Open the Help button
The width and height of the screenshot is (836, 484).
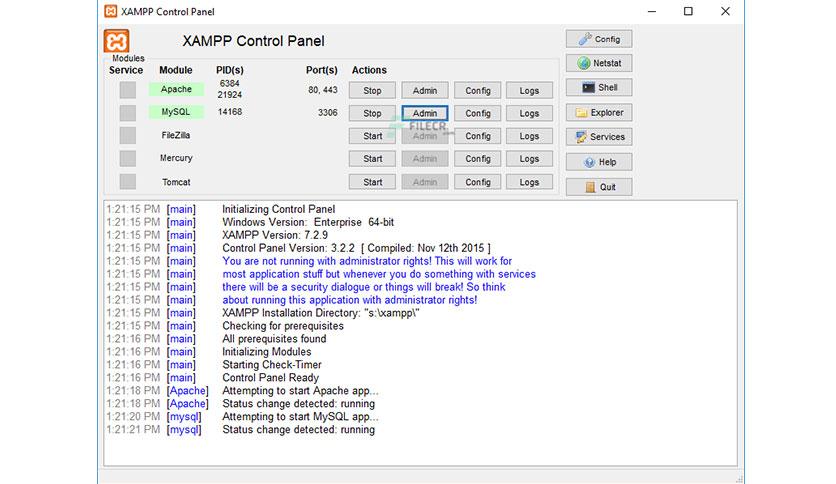(x=599, y=162)
